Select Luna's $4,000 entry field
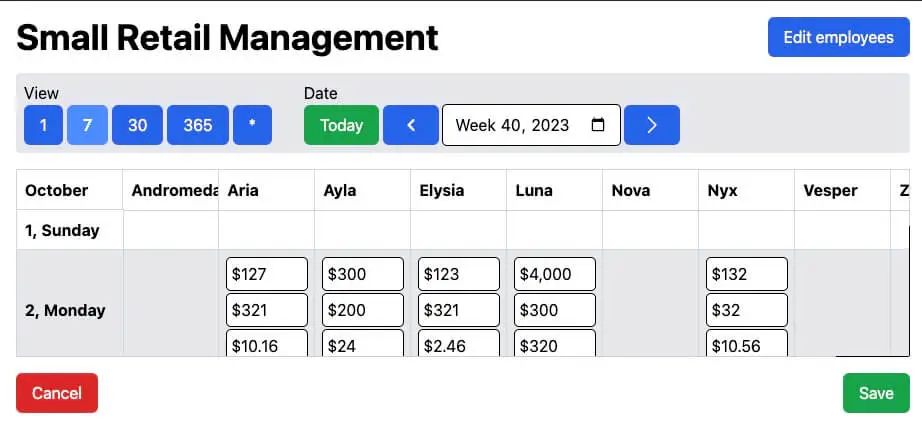This screenshot has width=922, height=429. tap(555, 274)
